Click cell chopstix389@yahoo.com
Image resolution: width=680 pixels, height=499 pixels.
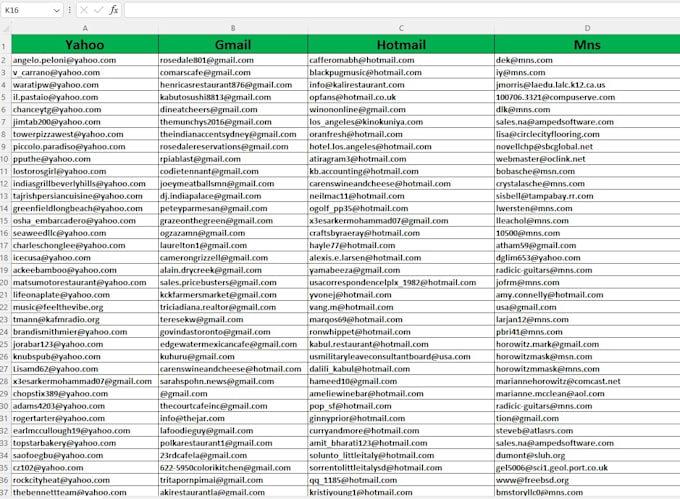[85, 394]
